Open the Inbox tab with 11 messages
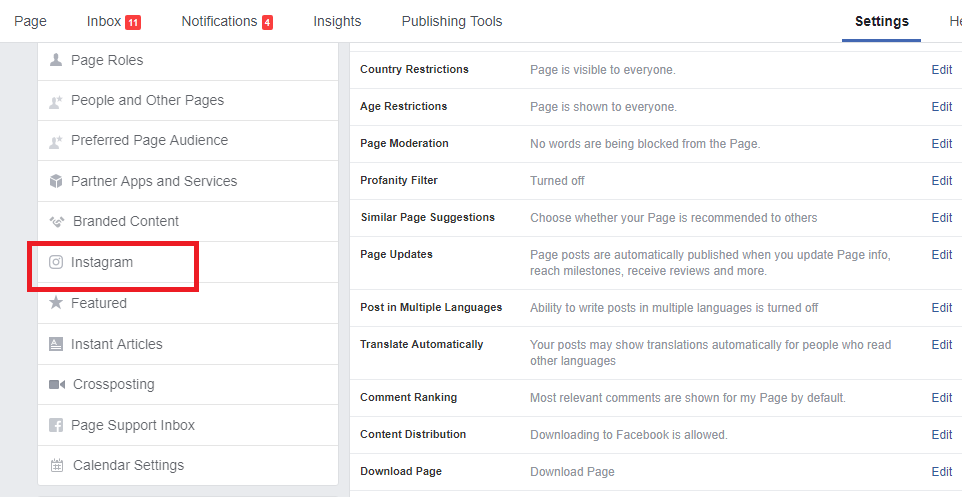Image resolution: width=962 pixels, height=497 pixels. 114,21
